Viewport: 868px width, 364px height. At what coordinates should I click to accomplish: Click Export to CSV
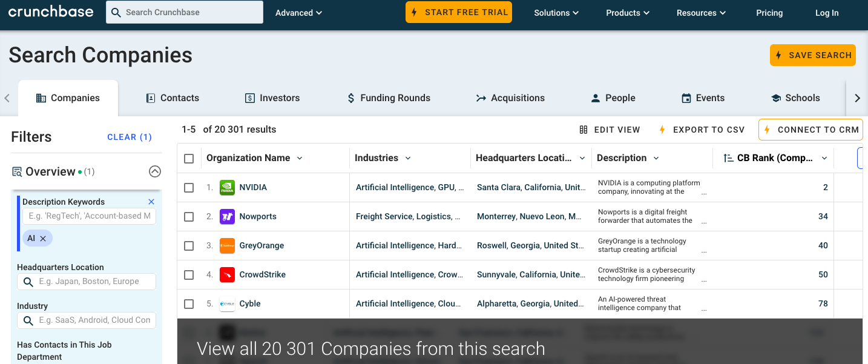pyautogui.click(x=701, y=130)
